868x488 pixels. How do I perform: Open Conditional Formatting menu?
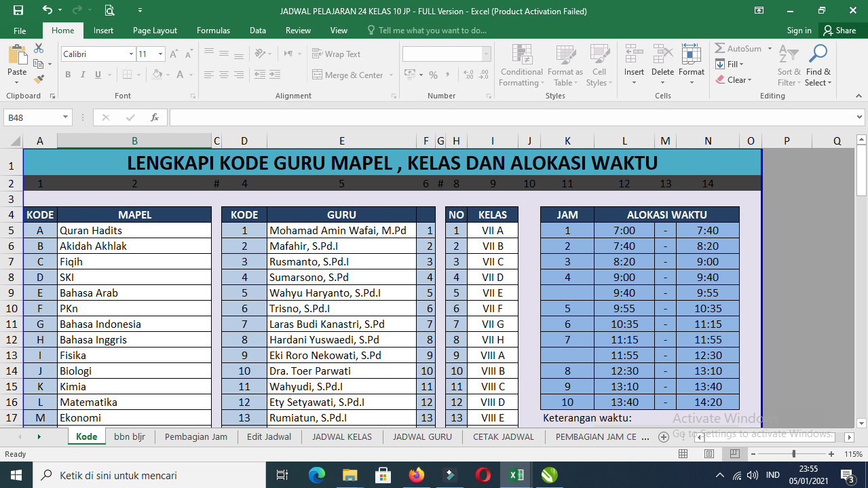pyautogui.click(x=521, y=66)
